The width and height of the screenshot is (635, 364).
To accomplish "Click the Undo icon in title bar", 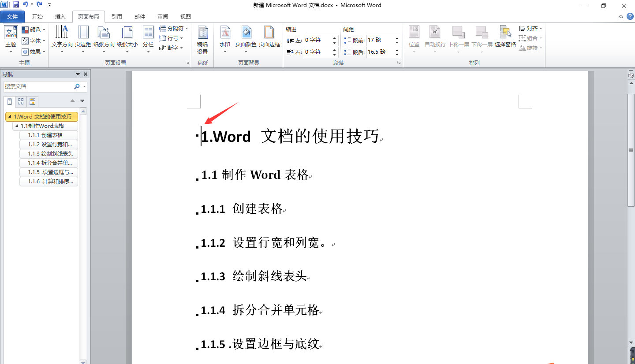I will click(x=26, y=5).
